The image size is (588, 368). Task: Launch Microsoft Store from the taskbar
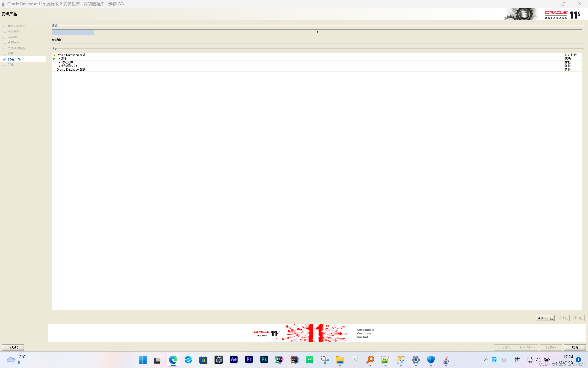tap(203, 359)
